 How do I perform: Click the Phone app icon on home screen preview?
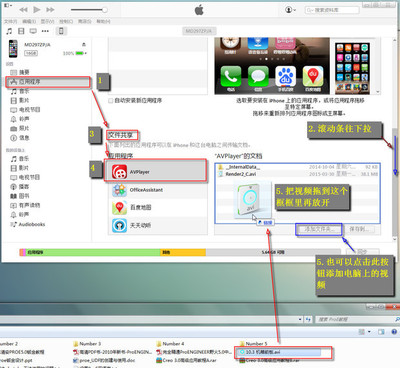click(231, 76)
